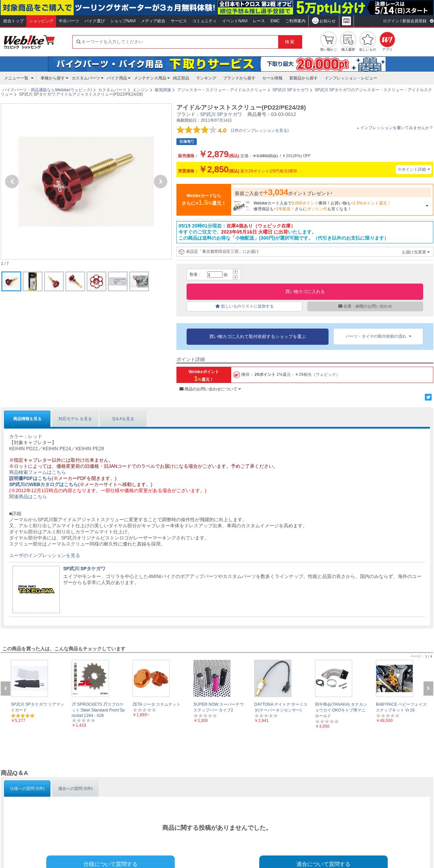The height and width of the screenshot is (868, 434).
Task: Select first thumbnail of red screw
Action: pos(11,281)
